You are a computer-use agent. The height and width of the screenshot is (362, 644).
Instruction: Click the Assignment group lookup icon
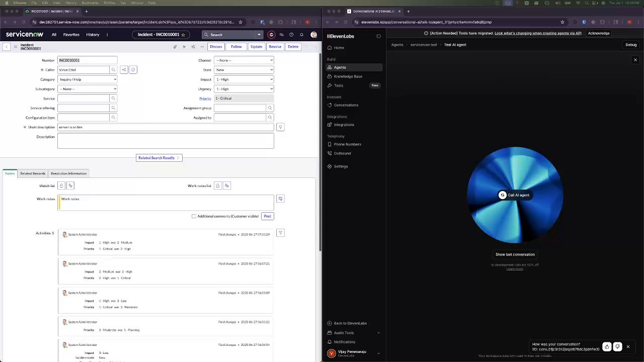270,108
